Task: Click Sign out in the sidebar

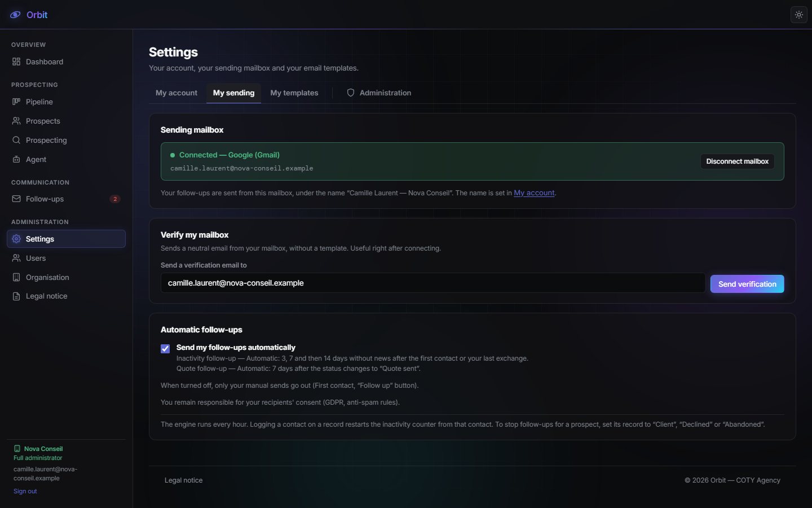Action: [25, 491]
